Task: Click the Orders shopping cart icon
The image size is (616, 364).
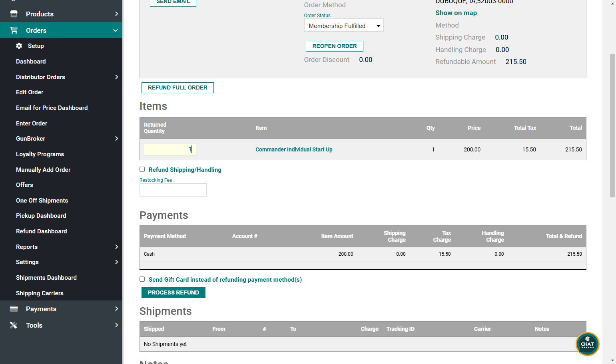Action: click(x=14, y=30)
